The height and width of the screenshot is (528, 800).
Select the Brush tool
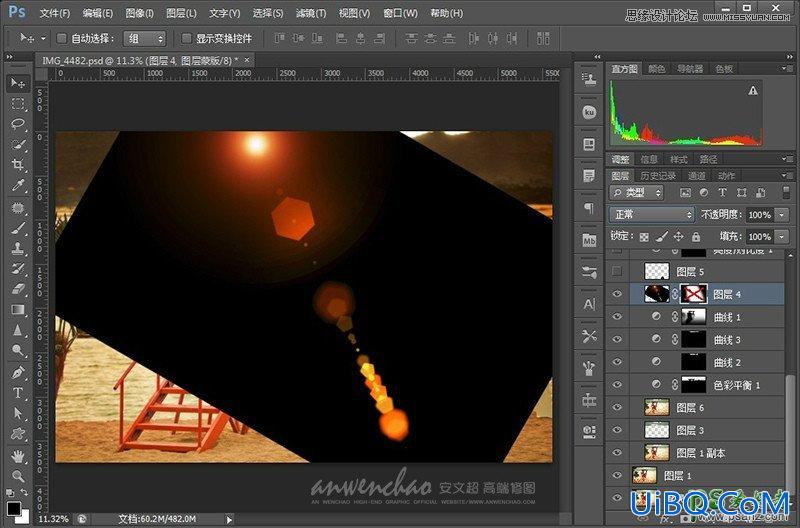pyautogui.click(x=18, y=228)
